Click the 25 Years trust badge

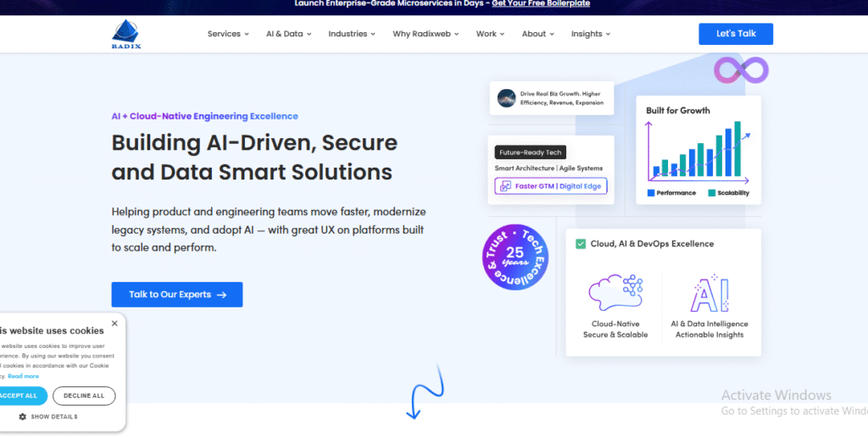[x=515, y=257]
